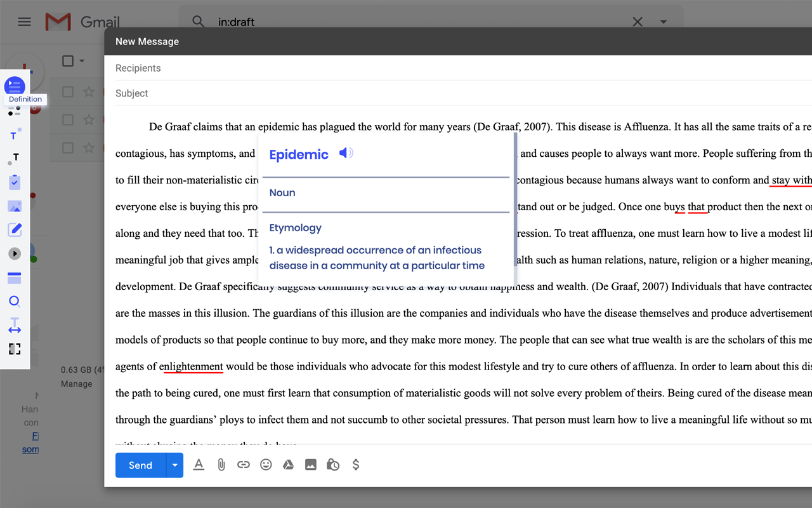812x508 pixels.
Task: Star the first draft in the list
Action: point(88,91)
